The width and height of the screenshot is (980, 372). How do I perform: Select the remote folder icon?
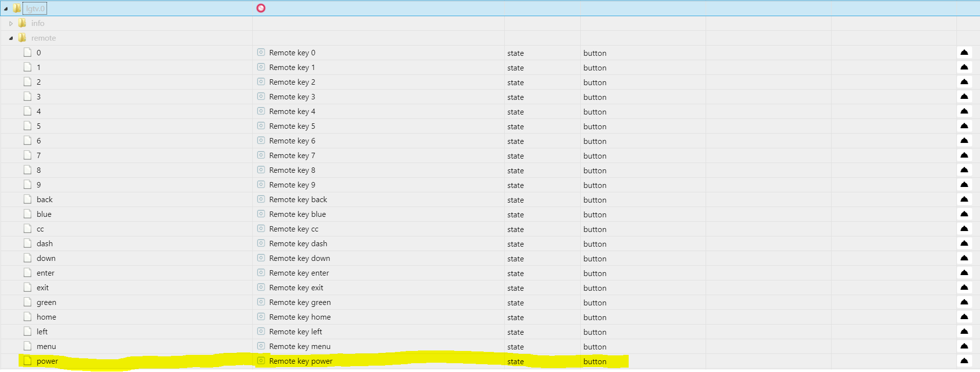(22, 38)
